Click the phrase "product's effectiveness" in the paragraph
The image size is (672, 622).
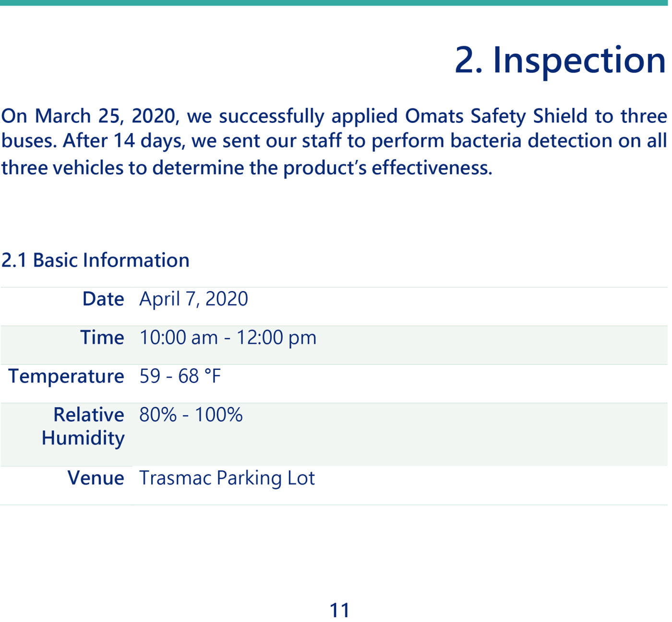387,168
